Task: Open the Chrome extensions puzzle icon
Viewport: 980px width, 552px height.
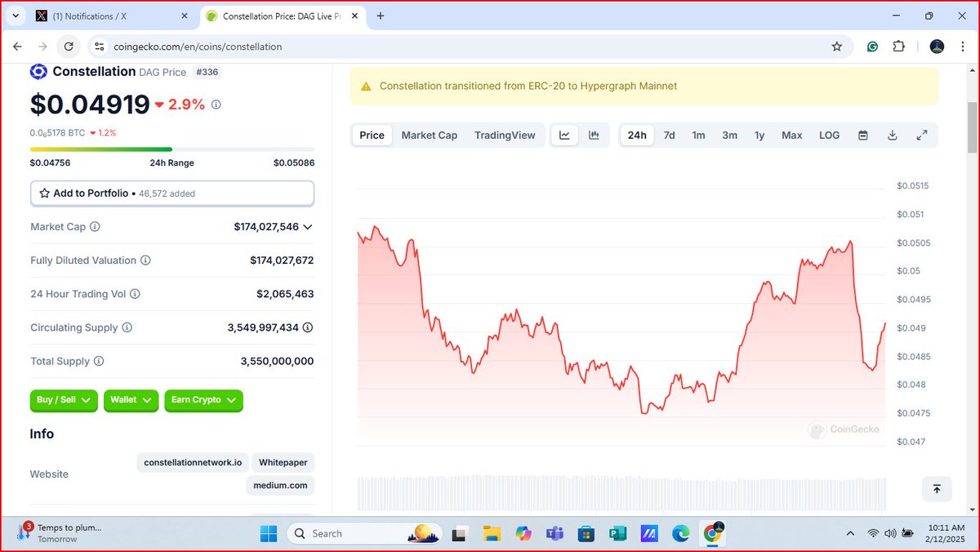Action: 899,47
